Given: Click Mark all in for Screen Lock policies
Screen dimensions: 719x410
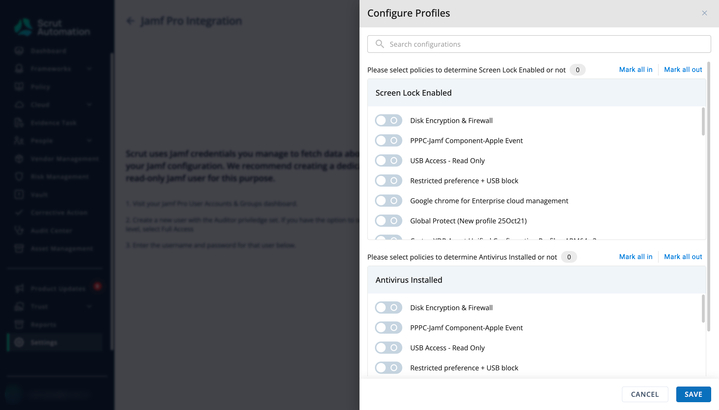Looking at the screenshot, I should pos(636,70).
